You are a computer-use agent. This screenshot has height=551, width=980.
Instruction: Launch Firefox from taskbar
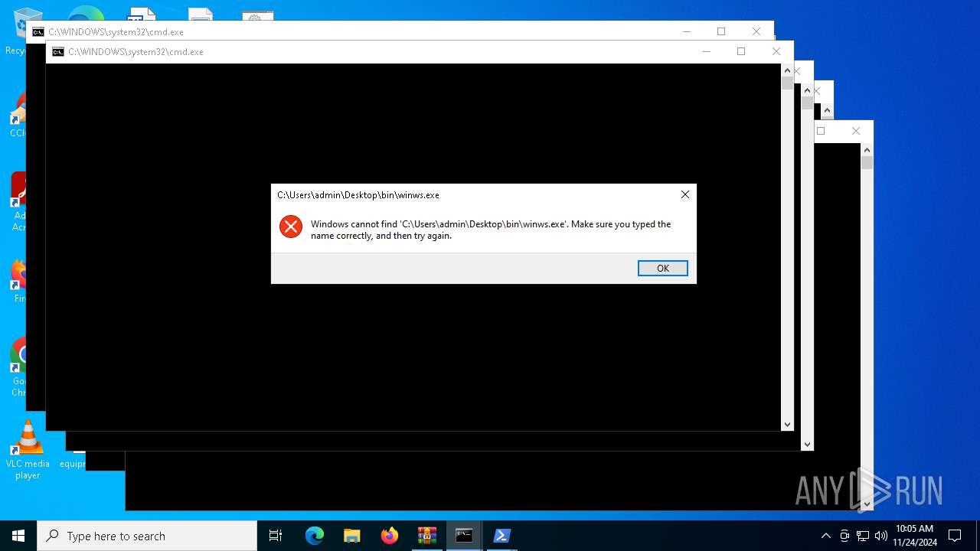click(x=390, y=536)
